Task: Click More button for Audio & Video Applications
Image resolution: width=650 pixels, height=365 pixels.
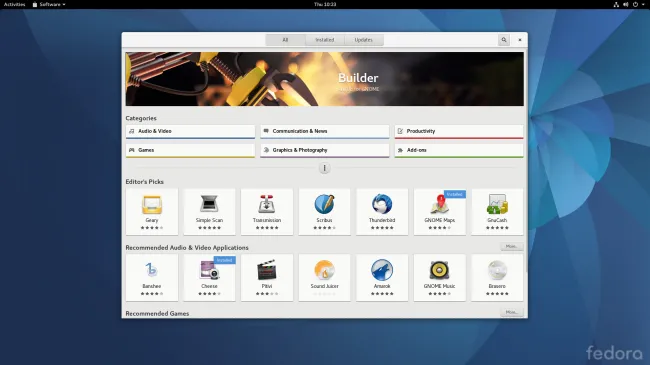Action: point(512,246)
